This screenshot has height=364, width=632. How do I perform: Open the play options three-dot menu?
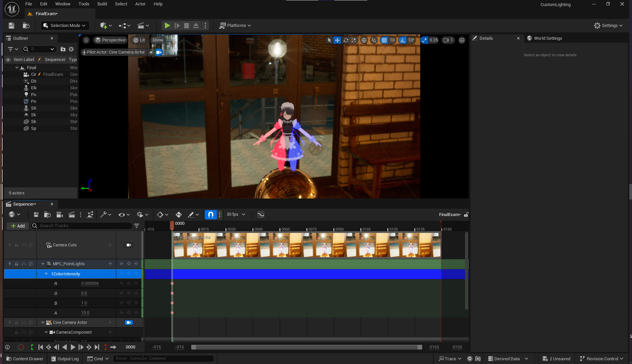[205, 26]
